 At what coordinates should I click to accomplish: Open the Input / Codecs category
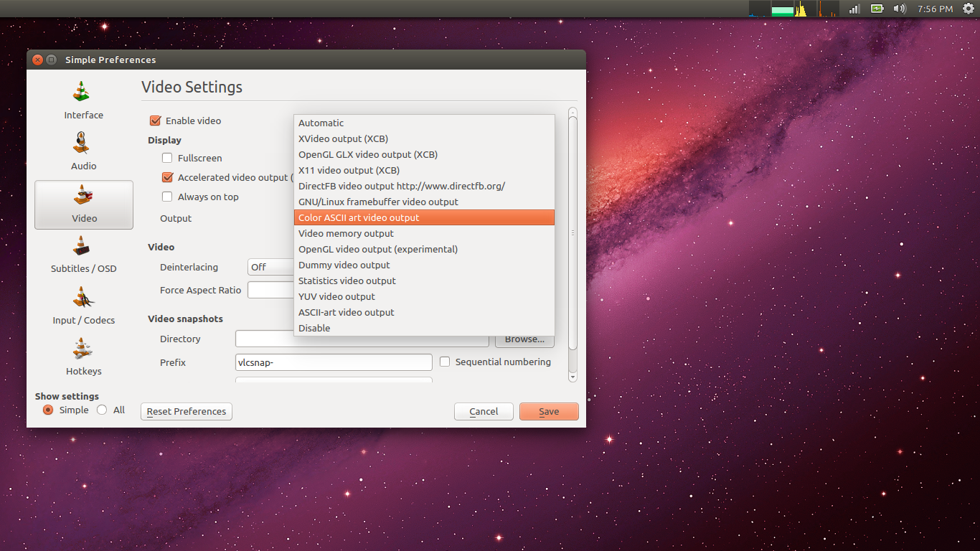point(84,306)
